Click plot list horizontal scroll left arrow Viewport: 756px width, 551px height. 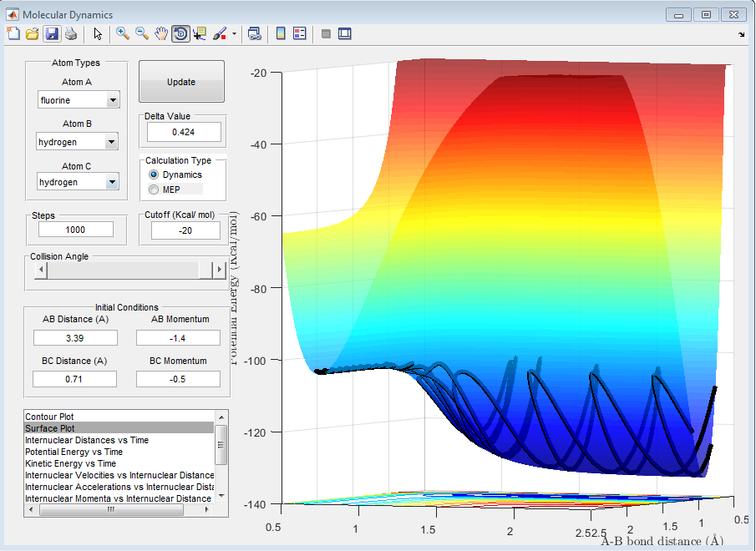[x=32, y=509]
